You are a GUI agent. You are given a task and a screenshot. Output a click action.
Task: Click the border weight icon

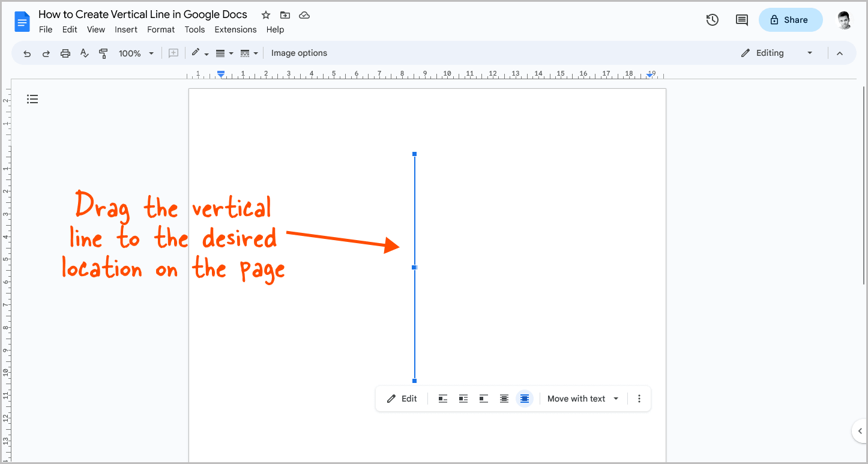(x=220, y=53)
